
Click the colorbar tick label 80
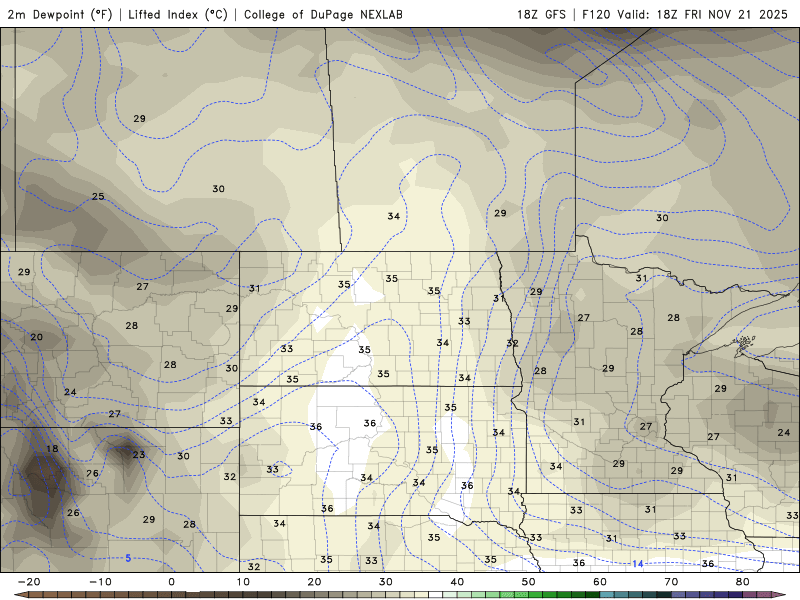[743, 582]
